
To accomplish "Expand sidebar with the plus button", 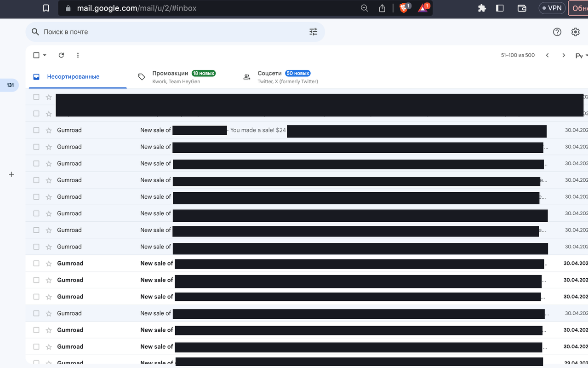I will pos(11,174).
